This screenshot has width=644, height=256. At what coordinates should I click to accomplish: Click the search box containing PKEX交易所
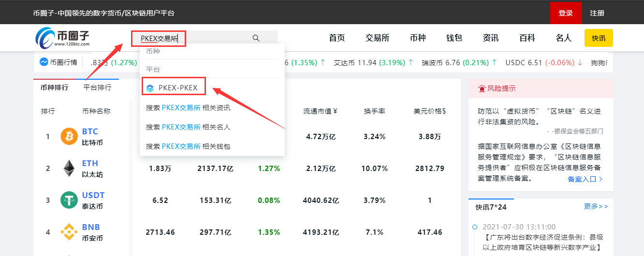(204, 38)
